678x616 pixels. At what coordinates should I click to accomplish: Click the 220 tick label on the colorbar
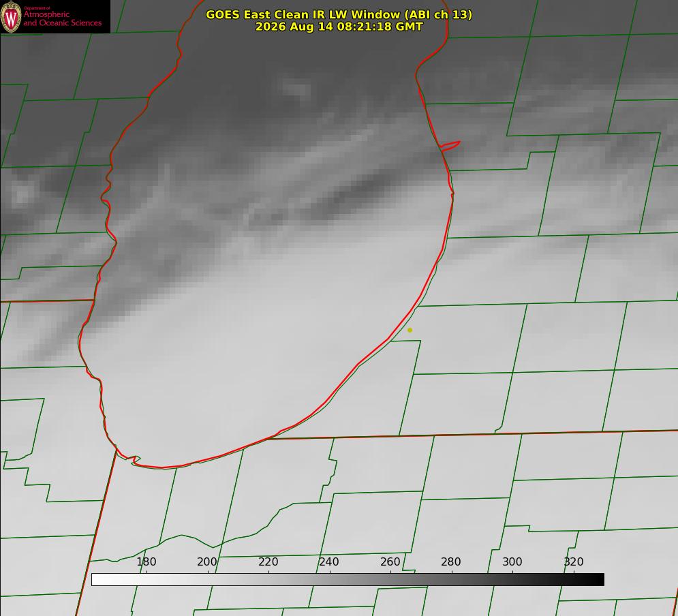pos(268,561)
